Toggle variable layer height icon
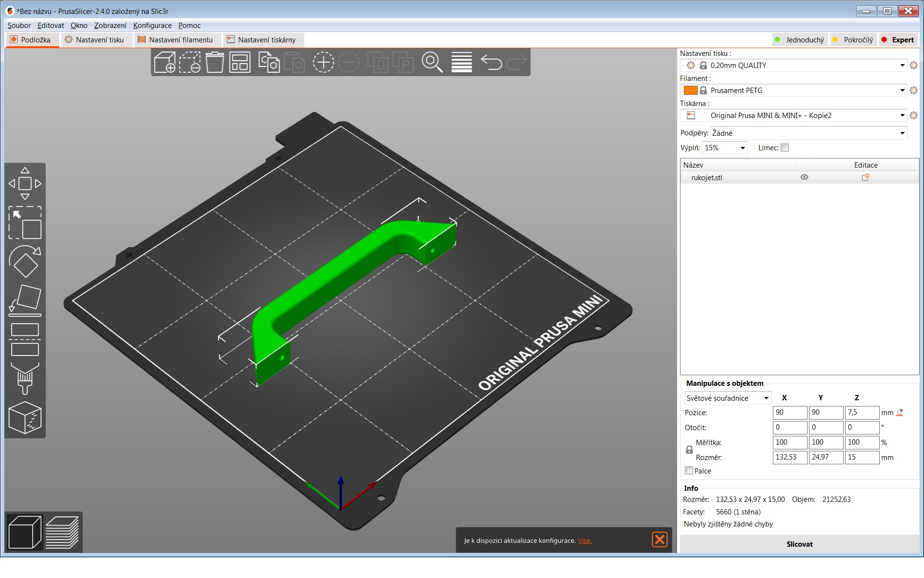The image size is (924, 578). pos(462,62)
